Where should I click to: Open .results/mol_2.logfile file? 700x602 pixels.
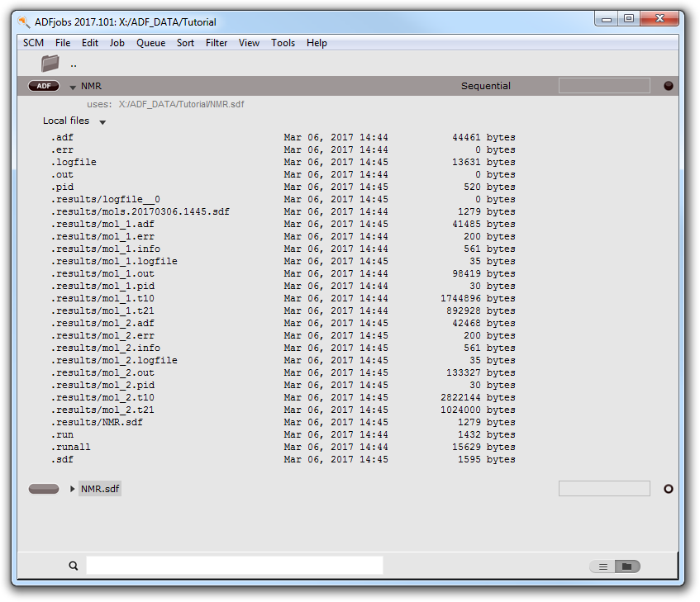tap(114, 360)
